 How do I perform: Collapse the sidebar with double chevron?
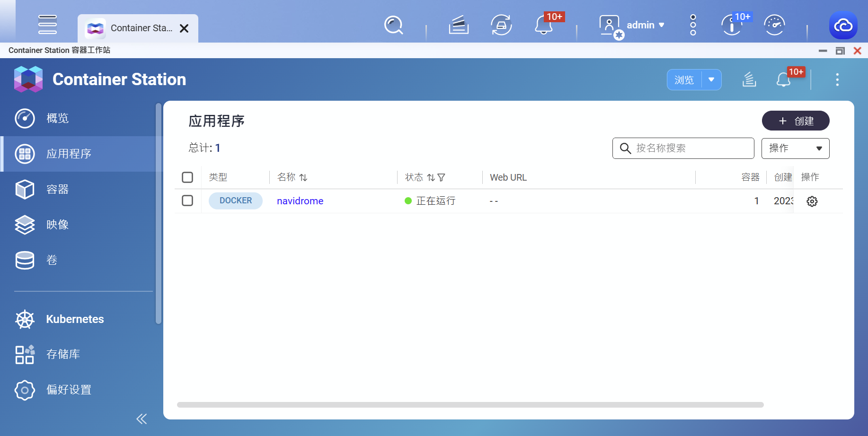click(142, 419)
